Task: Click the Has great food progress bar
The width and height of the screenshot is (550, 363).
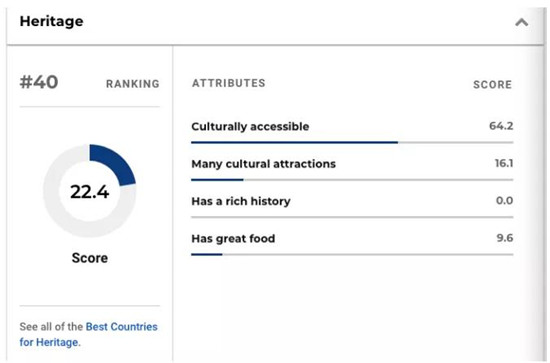Action: pyautogui.click(x=352, y=255)
